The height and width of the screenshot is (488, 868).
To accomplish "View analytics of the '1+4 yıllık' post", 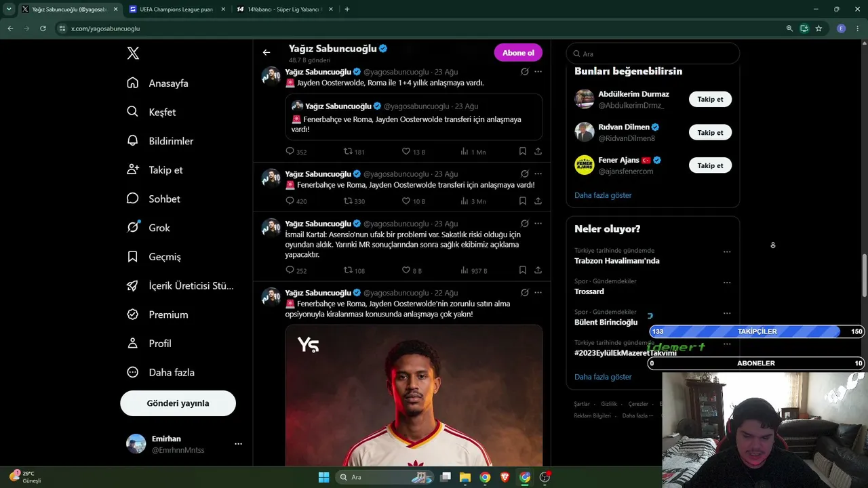I will (x=473, y=152).
